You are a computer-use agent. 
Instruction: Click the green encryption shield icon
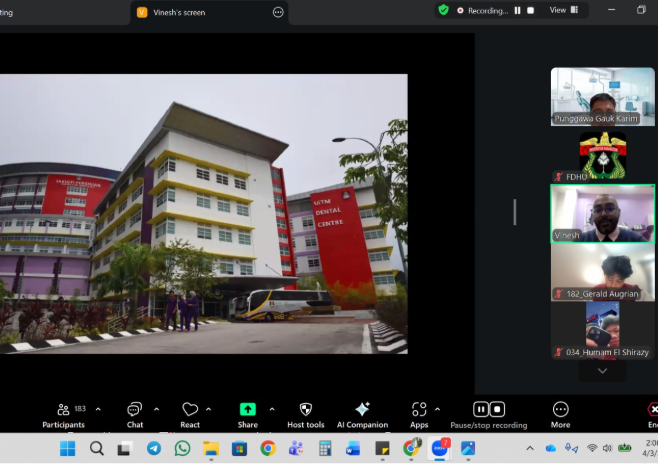click(x=443, y=10)
